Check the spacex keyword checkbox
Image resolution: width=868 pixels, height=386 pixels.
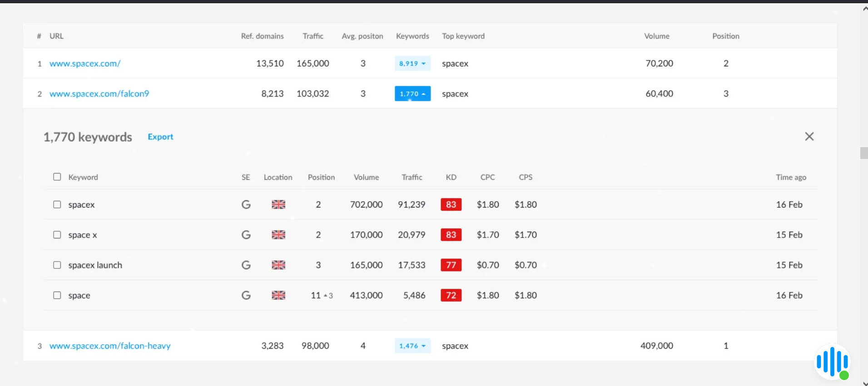coord(57,204)
